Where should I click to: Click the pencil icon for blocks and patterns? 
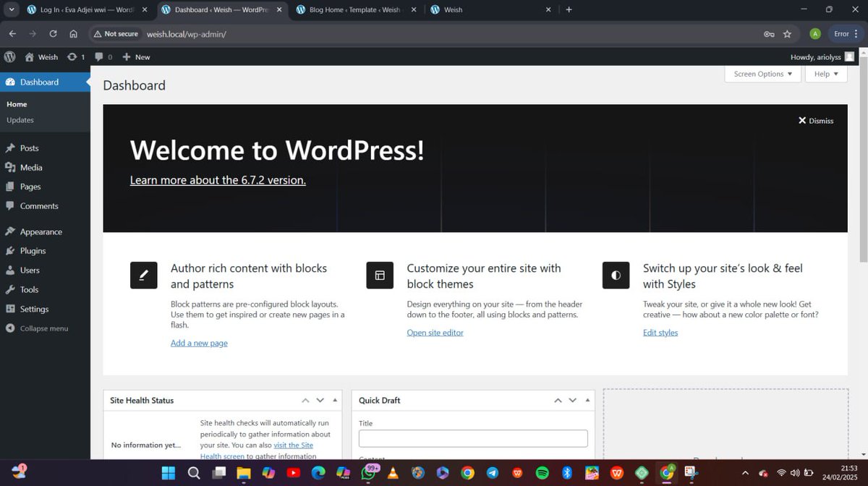pyautogui.click(x=144, y=276)
